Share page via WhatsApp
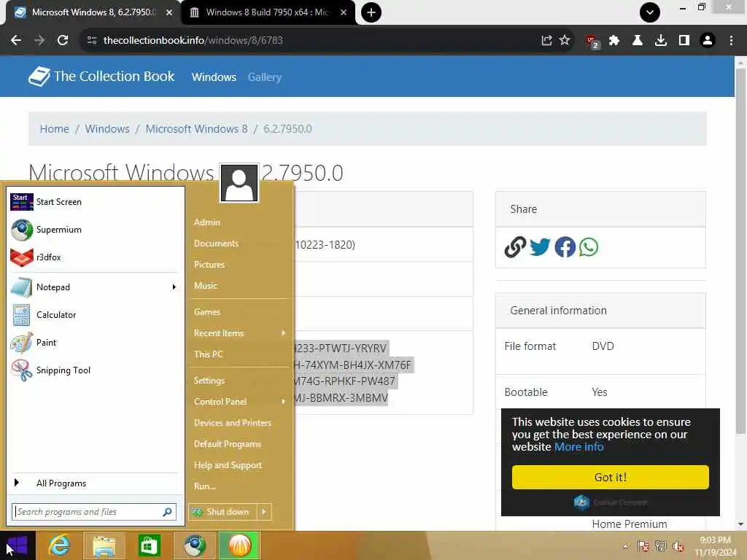The height and width of the screenshot is (560, 747). point(589,247)
